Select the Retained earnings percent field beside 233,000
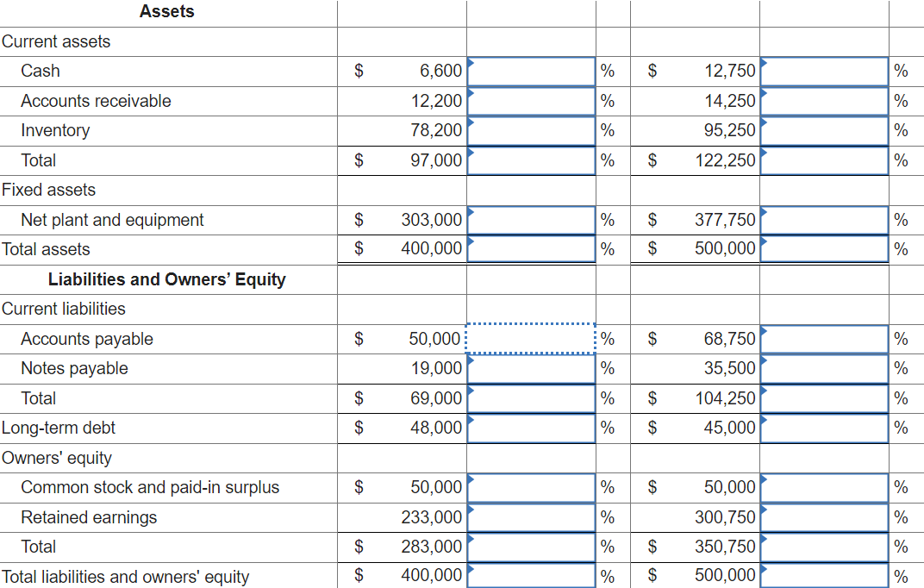This screenshot has height=588, width=924. click(531, 517)
